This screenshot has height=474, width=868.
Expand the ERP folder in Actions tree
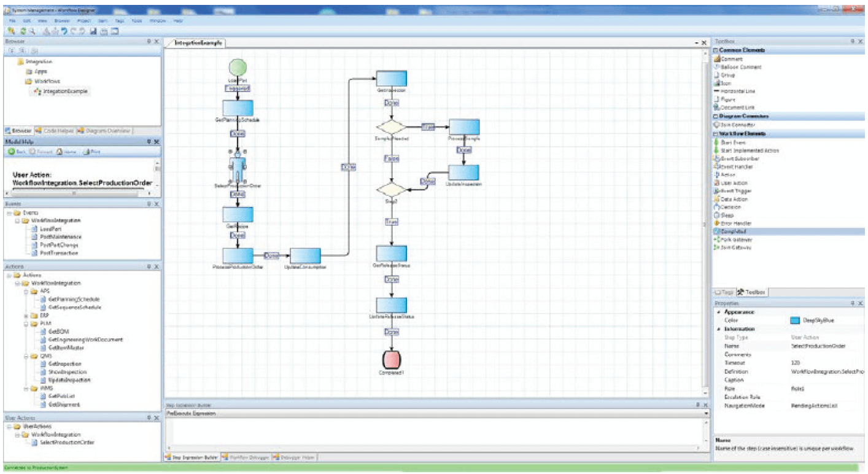pos(26,316)
